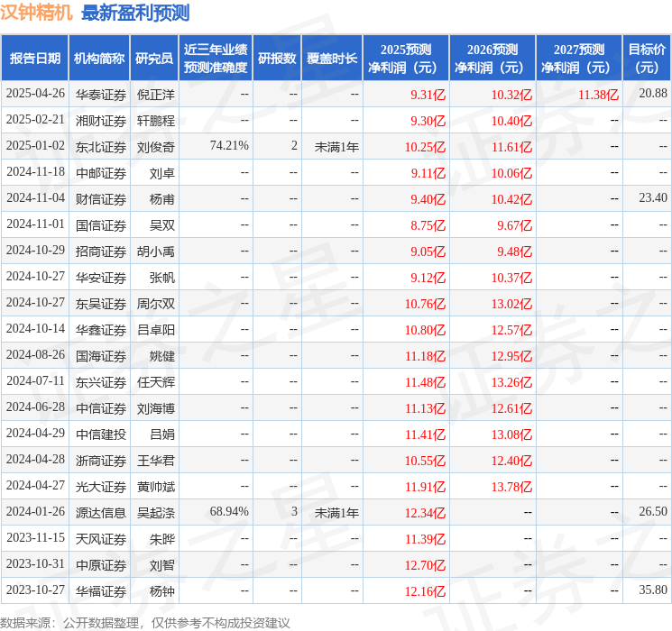The height and width of the screenshot is (631, 672).
Task: Click the 11.38亿 2027 forecast value
Action: tap(598, 95)
